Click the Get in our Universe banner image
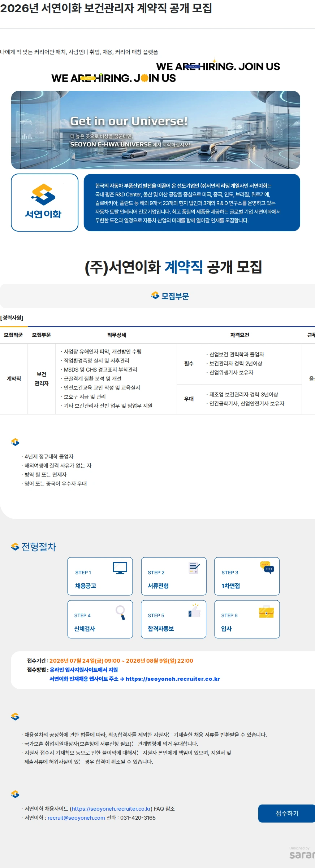Viewport: 315px width, 868px height. click(x=156, y=130)
